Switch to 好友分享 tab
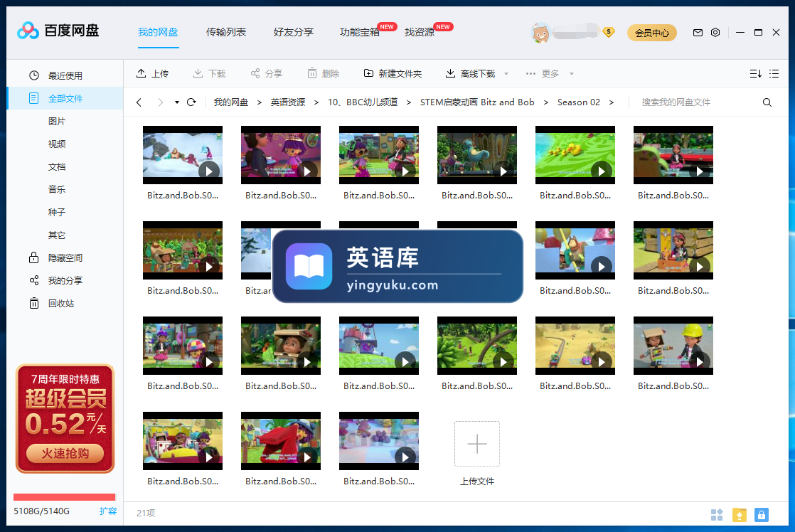The width and height of the screenshot is (795, 532). click(294, 32)
